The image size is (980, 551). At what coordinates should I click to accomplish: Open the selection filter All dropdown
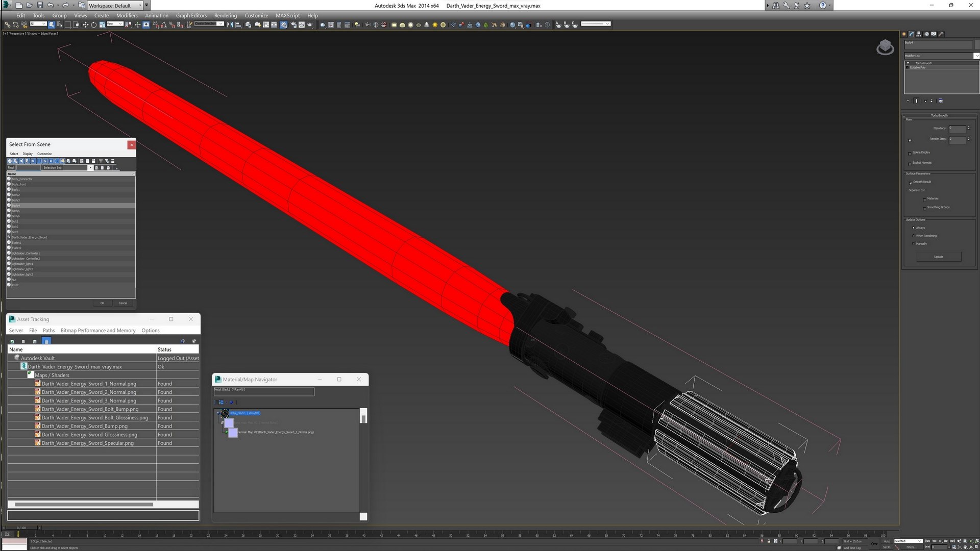coord(38,24)
